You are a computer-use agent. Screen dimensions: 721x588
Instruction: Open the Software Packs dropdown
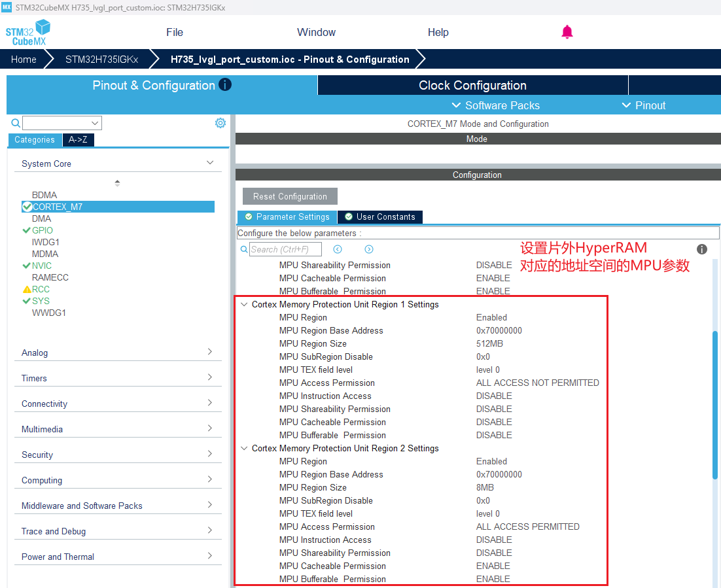(x=496, y=105)
